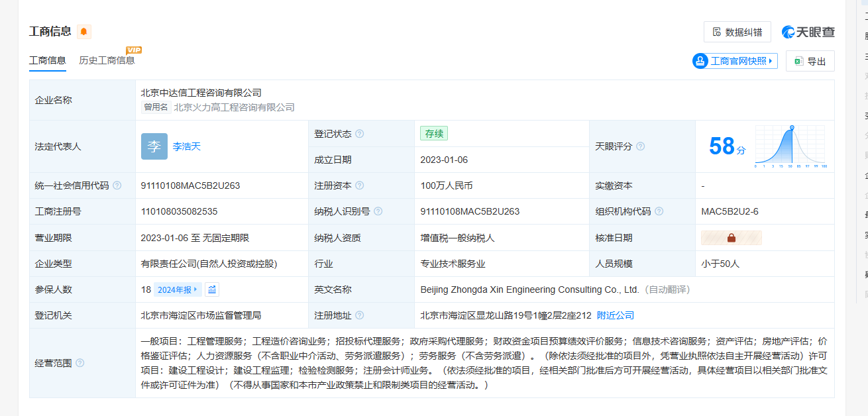Open legal representative 李浩天 link
The image size is (868, 416).
[186, 146]
